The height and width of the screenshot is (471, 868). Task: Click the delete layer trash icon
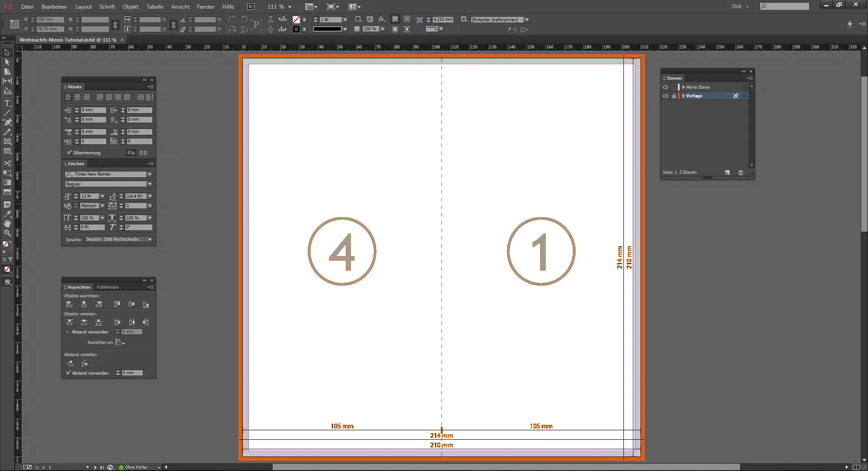(741, 172)
